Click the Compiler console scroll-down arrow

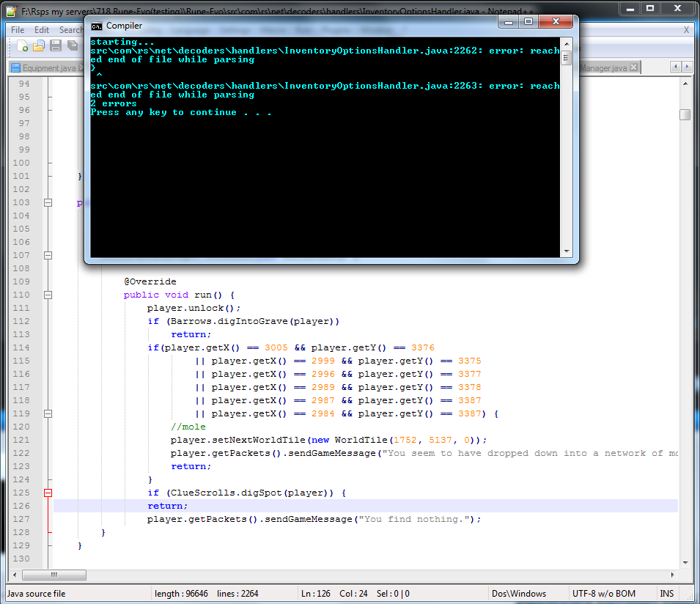[x=567, y=251]
